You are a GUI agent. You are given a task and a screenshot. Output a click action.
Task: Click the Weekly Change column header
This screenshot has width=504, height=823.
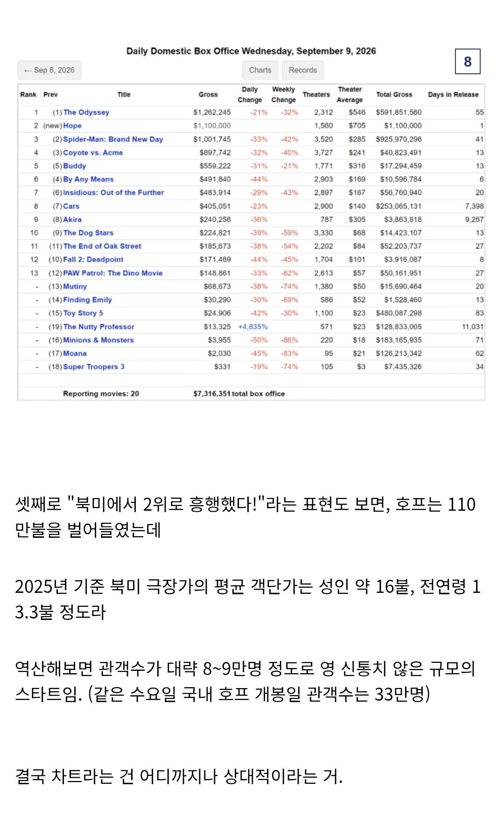[283, 94]
